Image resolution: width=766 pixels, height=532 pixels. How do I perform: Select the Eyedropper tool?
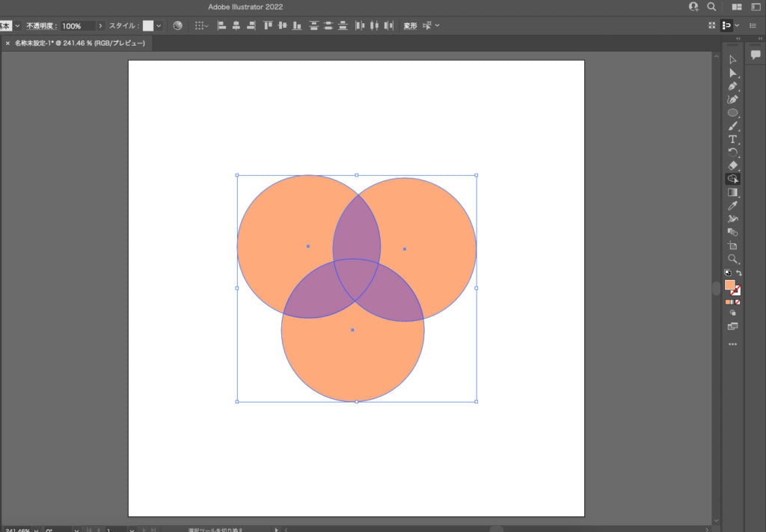pyautogui.click(x=732, y=205)
